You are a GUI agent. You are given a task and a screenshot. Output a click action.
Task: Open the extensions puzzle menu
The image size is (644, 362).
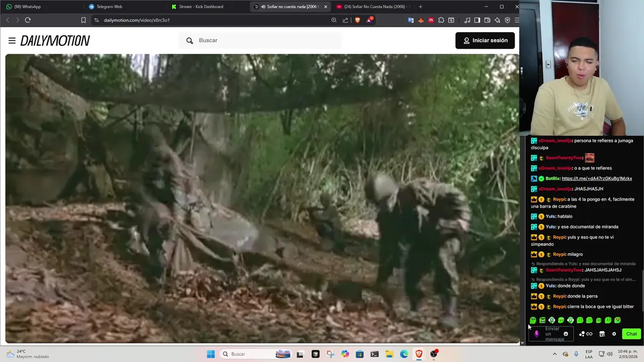(441, 20)
